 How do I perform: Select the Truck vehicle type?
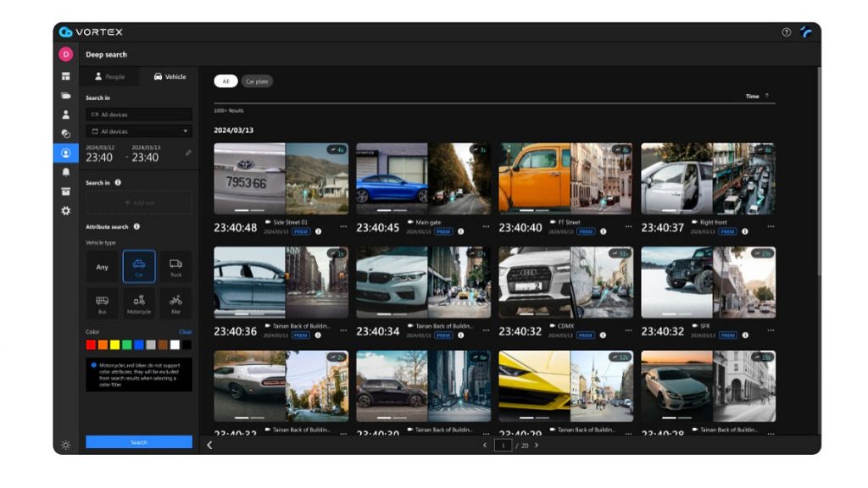tap(175, 267)
